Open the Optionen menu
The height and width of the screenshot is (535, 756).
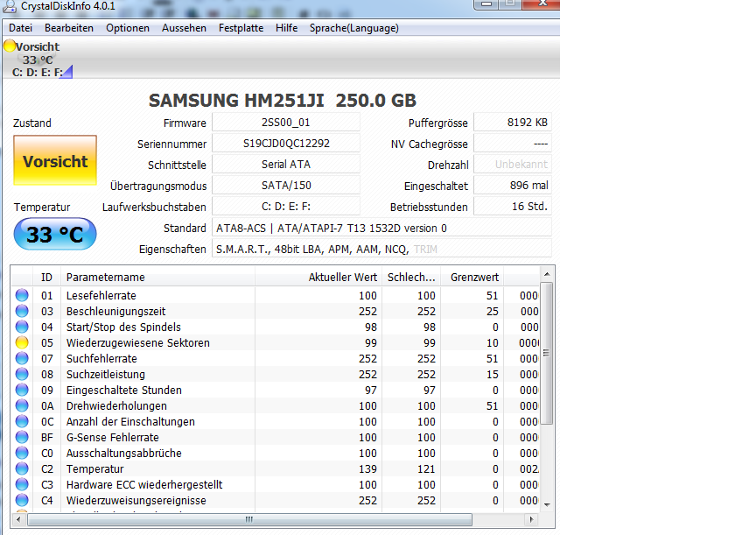(128, 28)
